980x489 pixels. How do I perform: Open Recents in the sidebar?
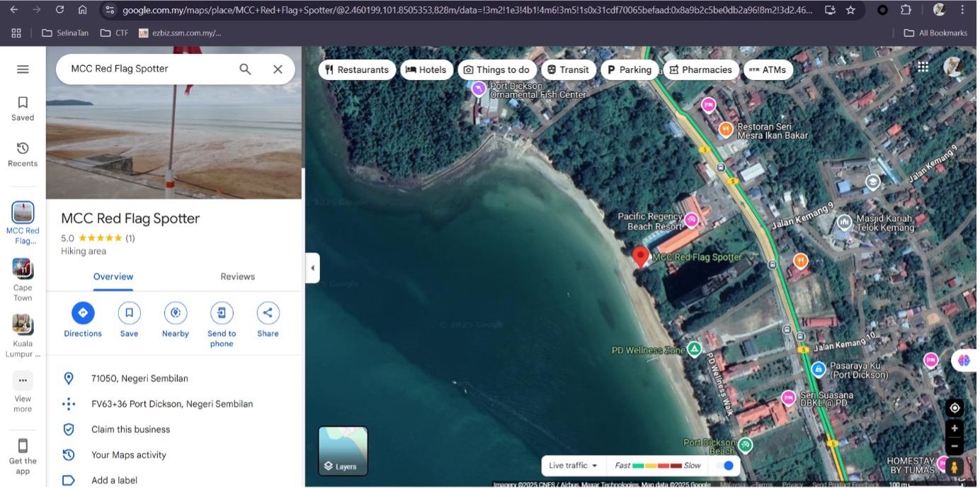pos(23,154)
